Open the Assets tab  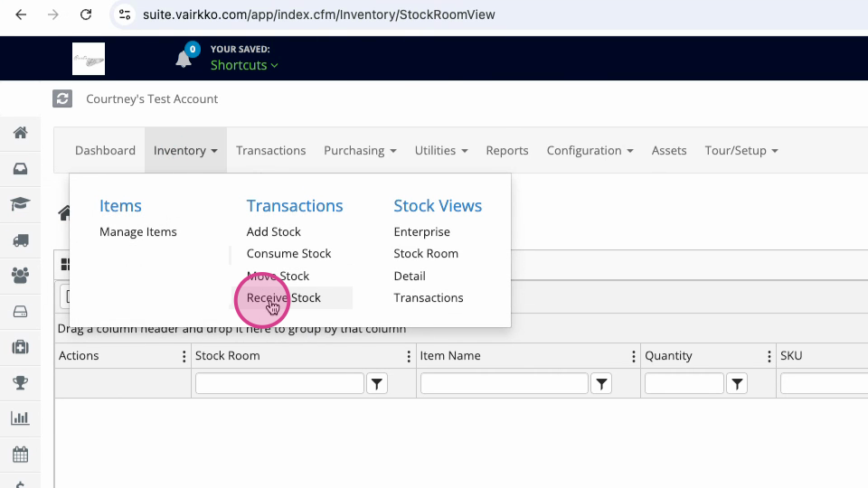(669, 151)
